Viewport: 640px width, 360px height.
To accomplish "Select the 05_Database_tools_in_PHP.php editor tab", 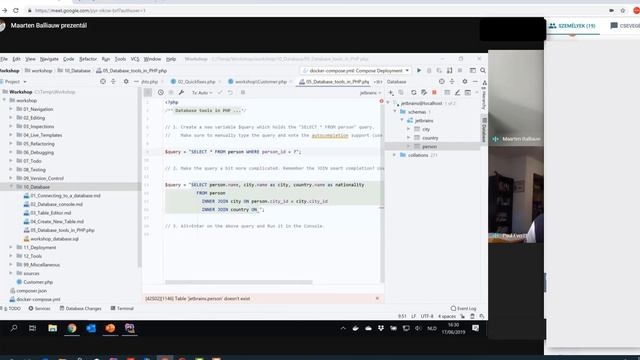I will (x=335, y=82).
